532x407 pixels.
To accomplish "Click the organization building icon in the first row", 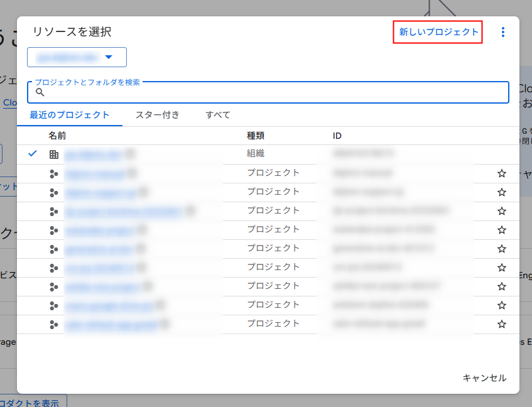I will pyautogui.click(x=53, y=154).
